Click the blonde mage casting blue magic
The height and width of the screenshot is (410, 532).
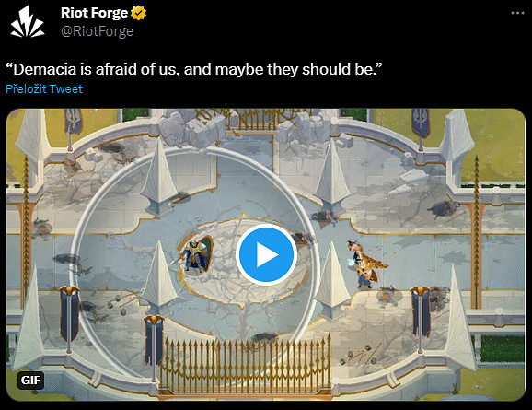pos(364,265)
